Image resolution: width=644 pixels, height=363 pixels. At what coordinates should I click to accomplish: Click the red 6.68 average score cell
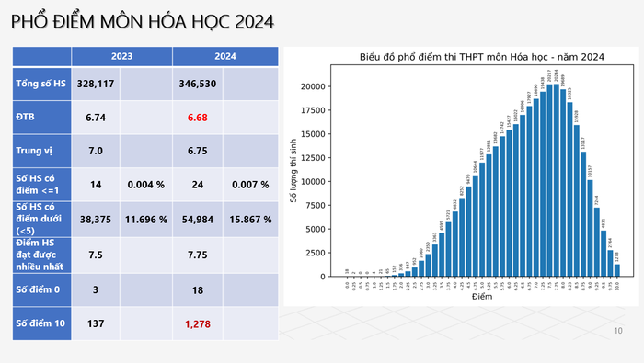[x=198, y=118]
